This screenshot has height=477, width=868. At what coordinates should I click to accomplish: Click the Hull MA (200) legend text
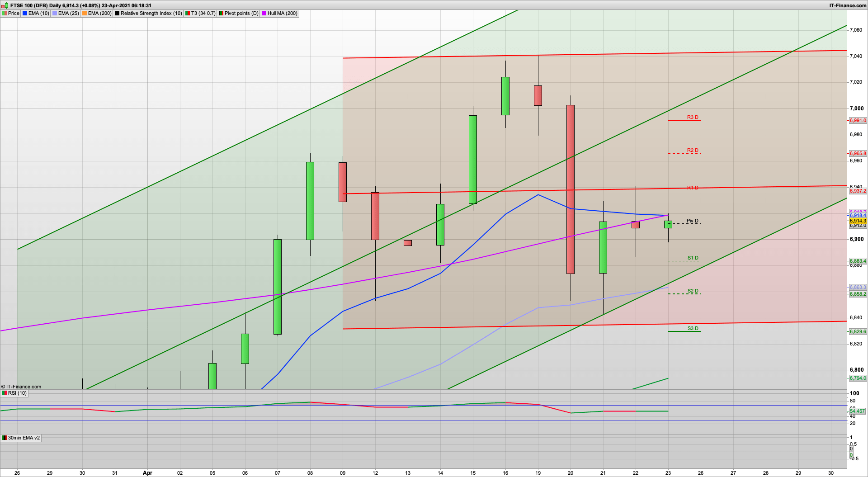click(282, 13)
